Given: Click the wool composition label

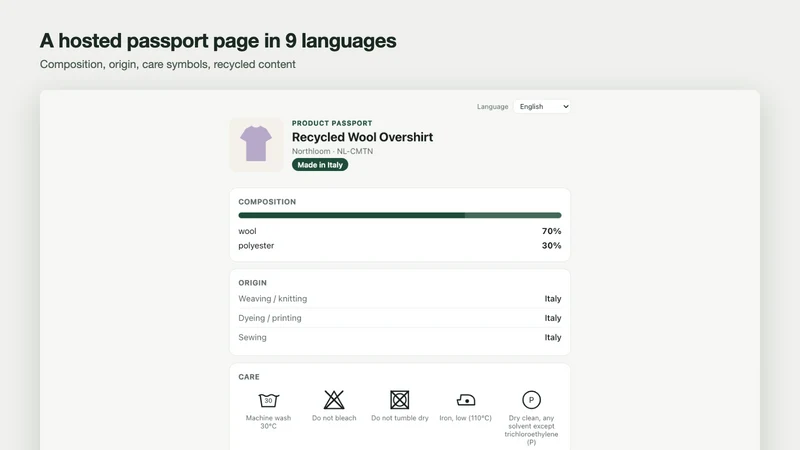Looking at the screenshot, I should pos(247,231).
